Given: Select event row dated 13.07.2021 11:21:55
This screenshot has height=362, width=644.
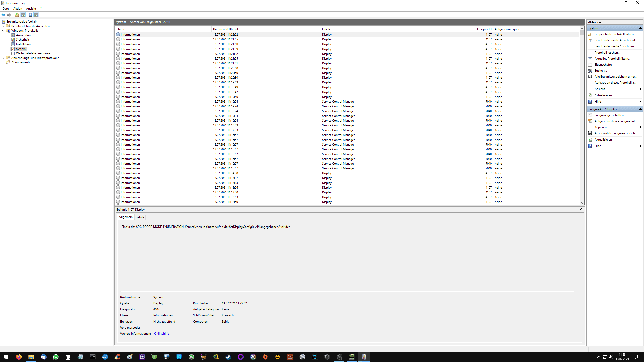Looking at the screenshot, I should point(347,39).
